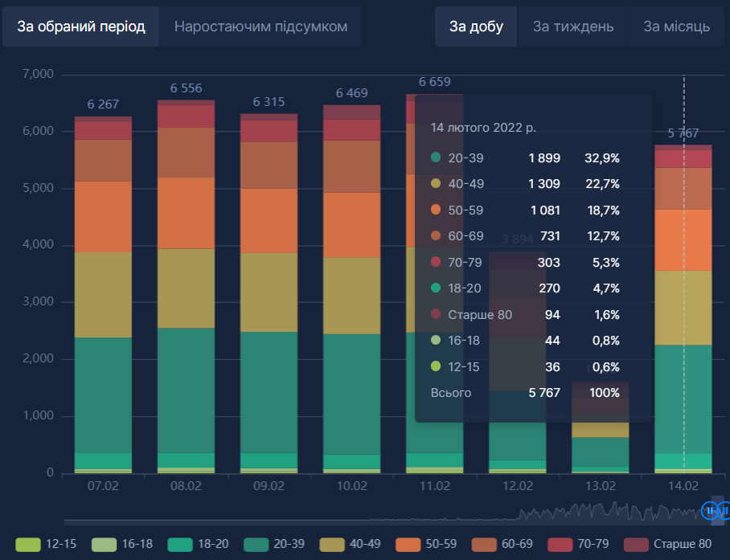Click the 07.02 bar's 40-49 segment
The image size is (730, 560).
pyautogui.click(x=103, y=294)
